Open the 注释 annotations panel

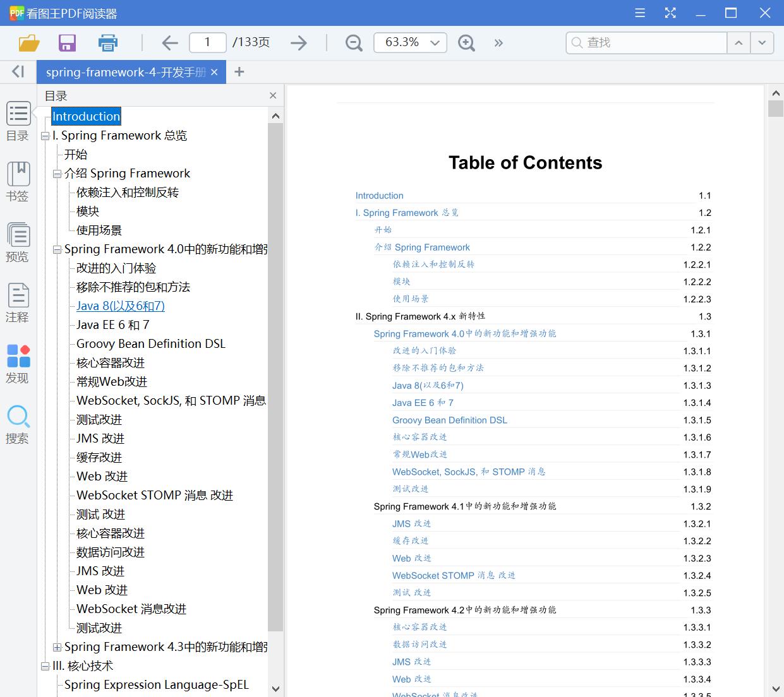click(18, 303)
